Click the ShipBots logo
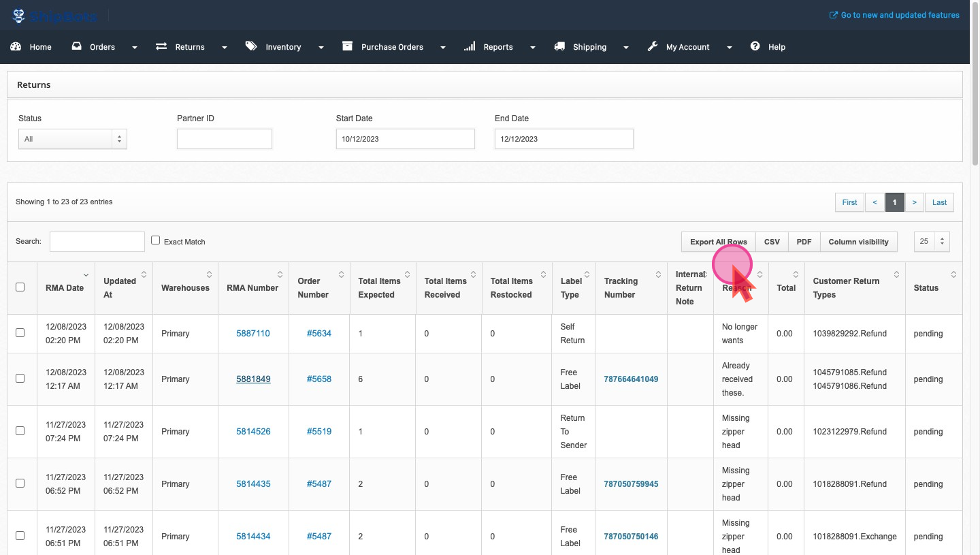The width and height of the screenshot is (980, 555). coord(54,15)
